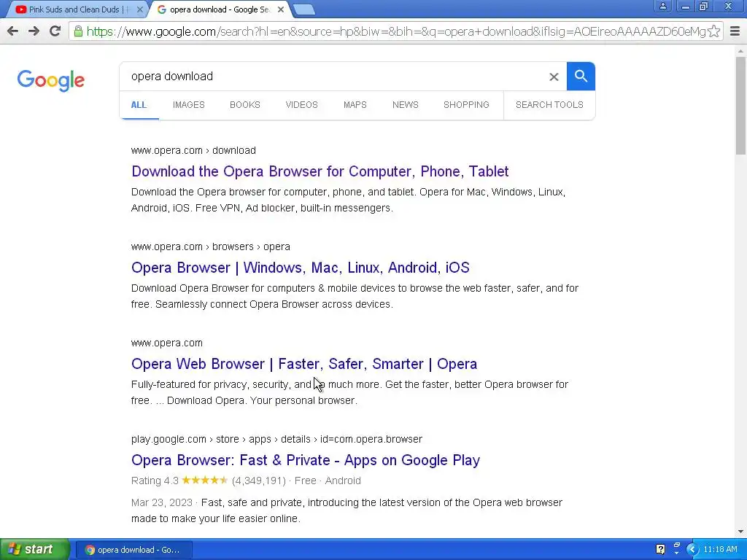Open Opera Web Browser | Faster, Safer, Smarter link
Viewport: 747px width, 560px height.
click(304, 364)
